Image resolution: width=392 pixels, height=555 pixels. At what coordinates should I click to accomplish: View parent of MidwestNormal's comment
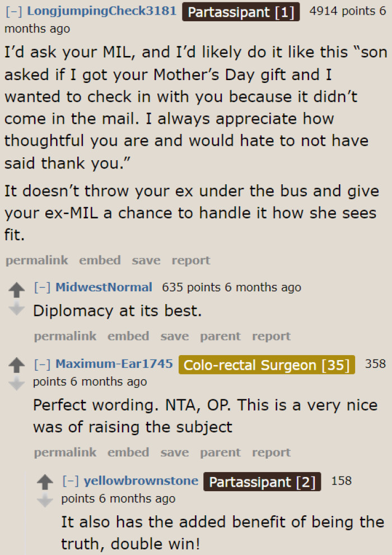click(220, 335)
